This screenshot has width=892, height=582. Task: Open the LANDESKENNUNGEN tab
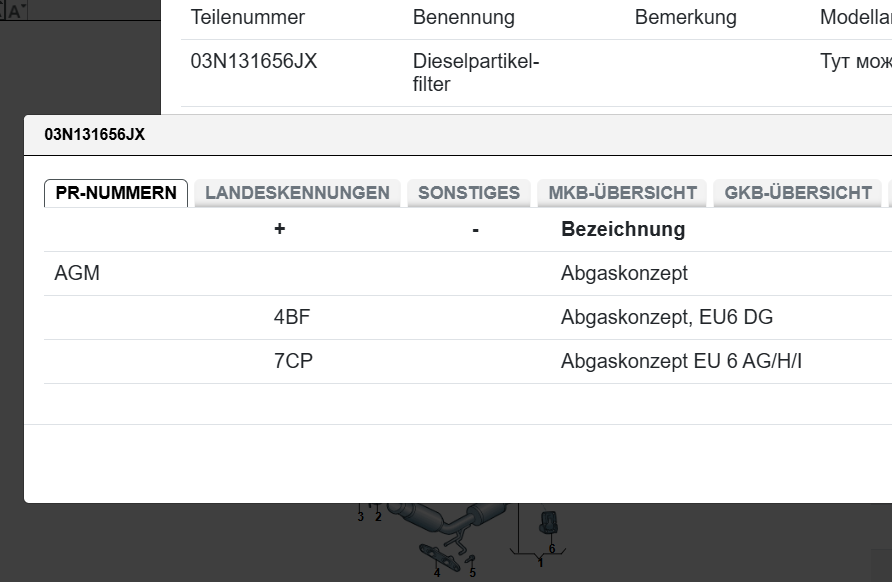[x=297, y=193]
